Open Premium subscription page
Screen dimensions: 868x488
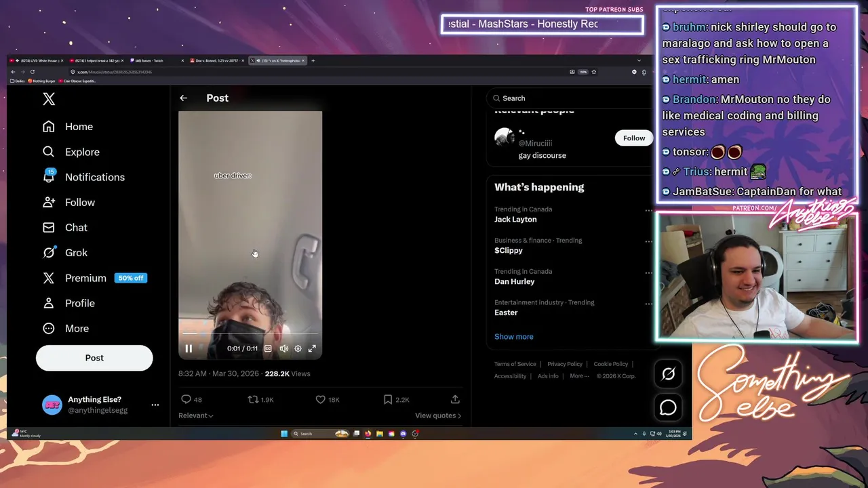coord(75,278)
